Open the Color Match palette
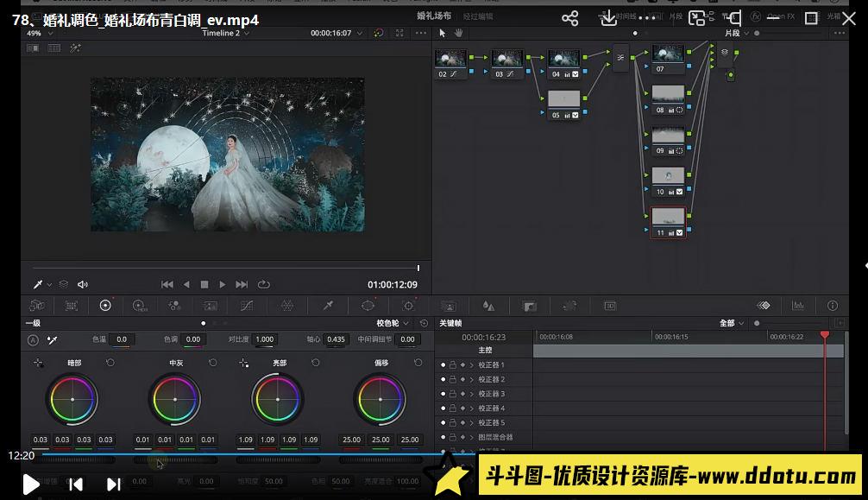The height and width of the screenshot is (500, 868). coord(72,306)
